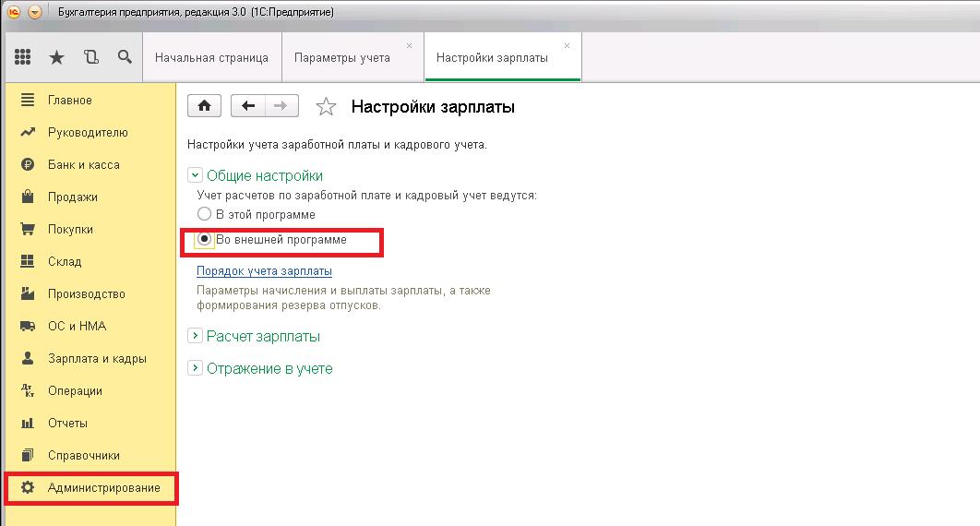Open the Руководителю menu section

88,133
